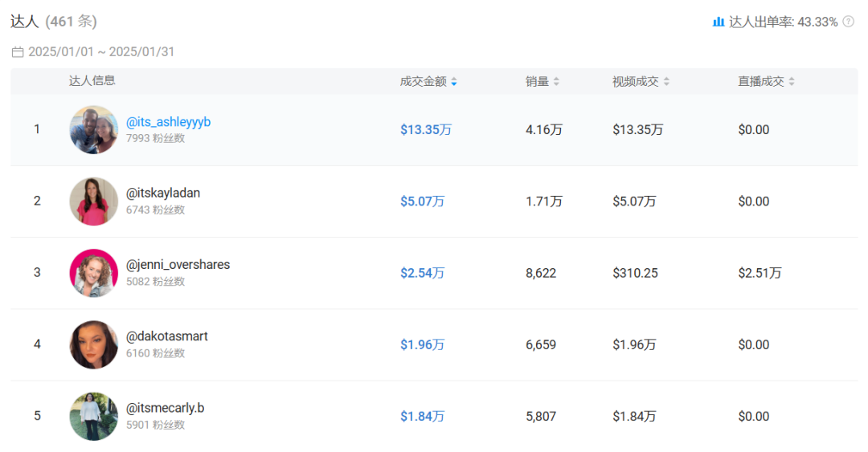
Task: Click the $2.54万 成交金额 value
Action: pyautogui.click(x=422, y=273)
